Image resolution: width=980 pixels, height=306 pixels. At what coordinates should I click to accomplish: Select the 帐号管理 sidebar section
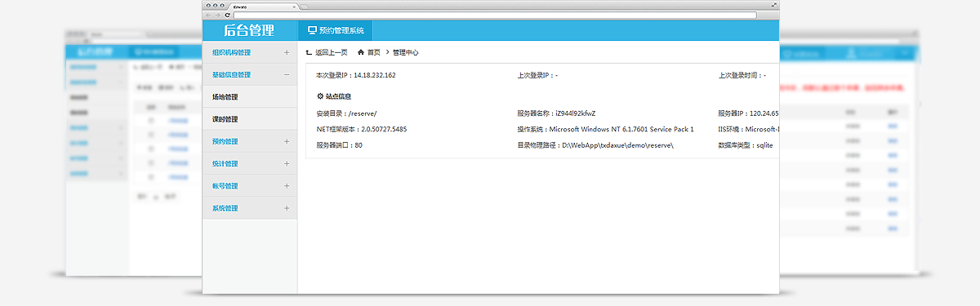pyautogui.click(x=250, y=185)
